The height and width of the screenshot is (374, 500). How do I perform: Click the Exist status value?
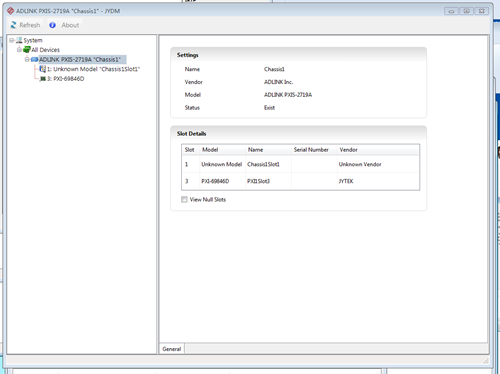[x=269, y=108]
